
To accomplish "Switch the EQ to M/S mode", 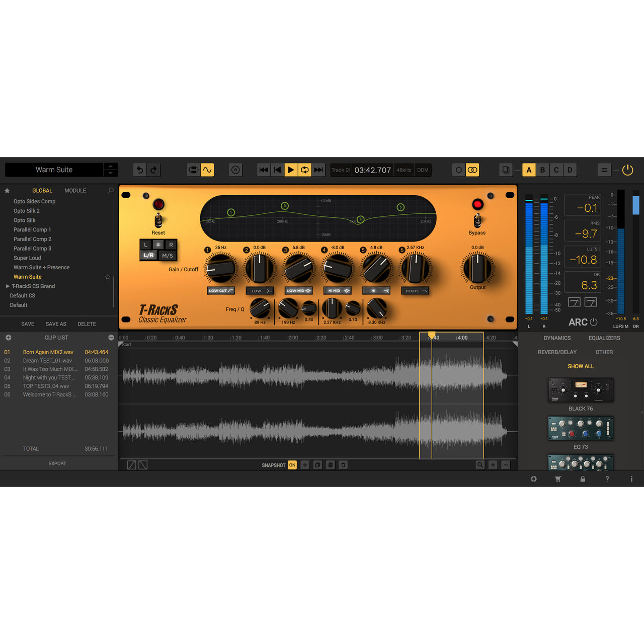I will pos(167,256).
